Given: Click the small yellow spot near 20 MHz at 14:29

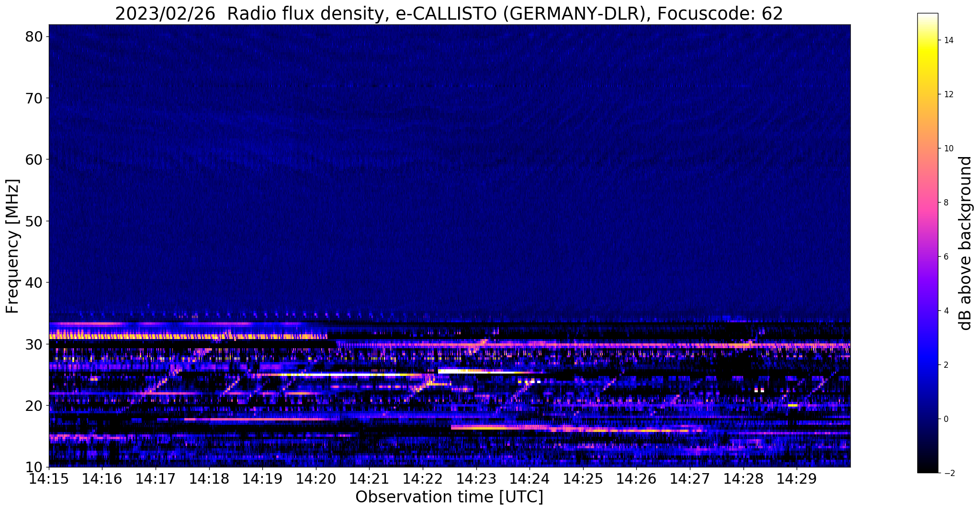Looking at the screenshot, I should point(793,406).
